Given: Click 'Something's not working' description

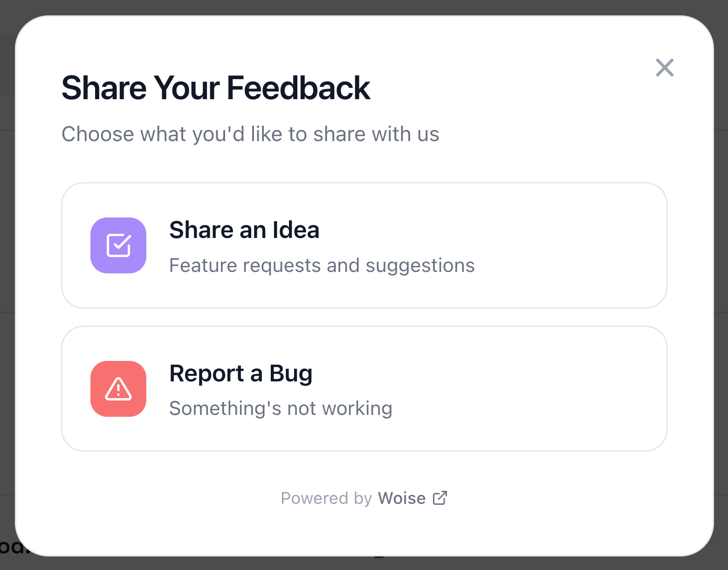Looking at the screenshot, I should click(281, 408).
